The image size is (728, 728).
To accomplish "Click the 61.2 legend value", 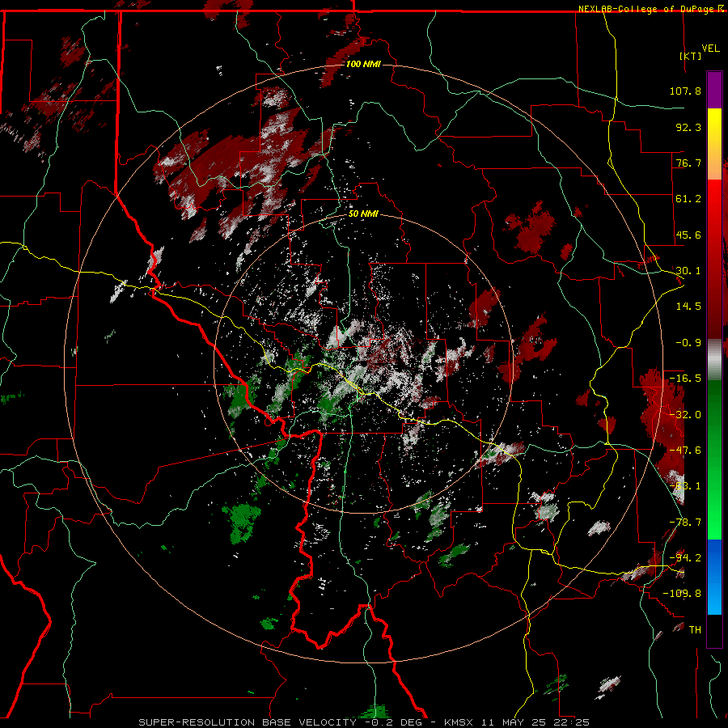I will coord(688,199).
